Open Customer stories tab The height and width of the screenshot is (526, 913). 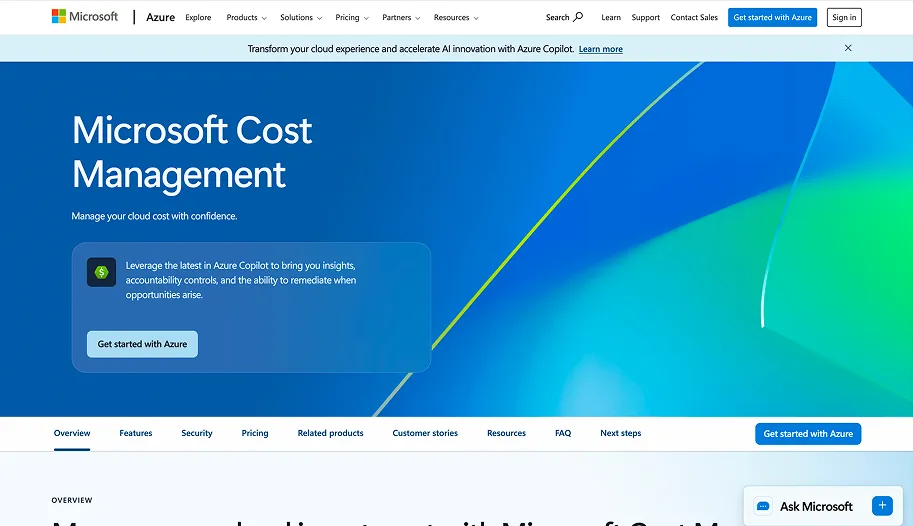click(425, 433)
